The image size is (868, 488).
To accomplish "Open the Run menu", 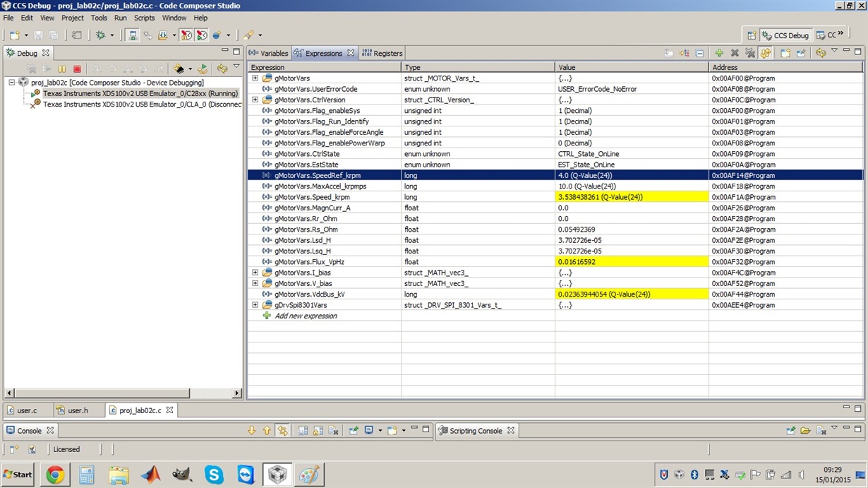I will [121, 18].
